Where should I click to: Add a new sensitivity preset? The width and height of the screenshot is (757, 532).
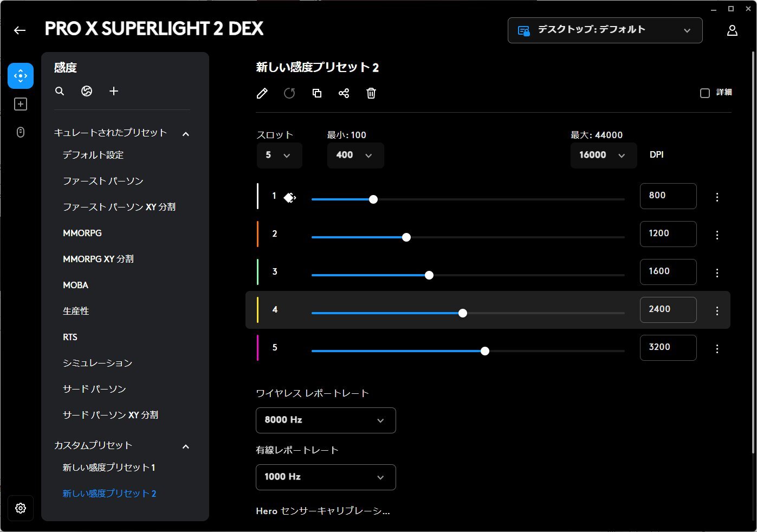click(114, 91)
